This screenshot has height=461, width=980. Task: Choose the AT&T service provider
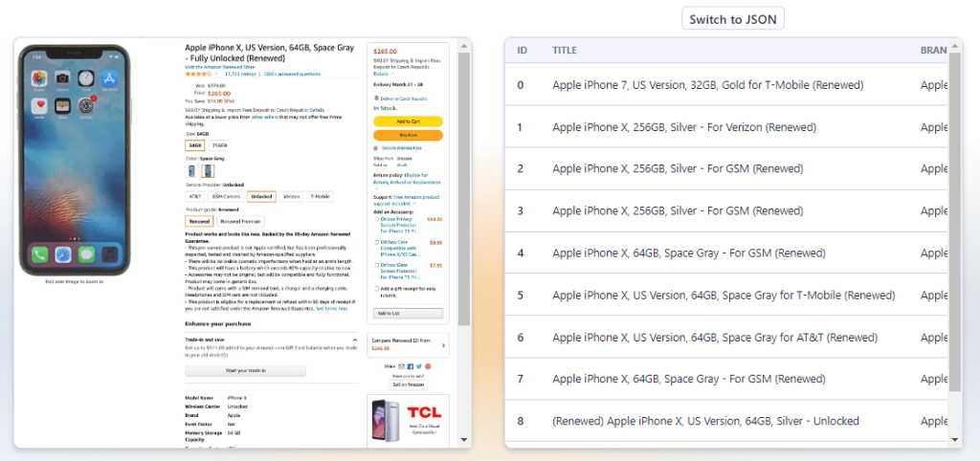coord(195,197)
